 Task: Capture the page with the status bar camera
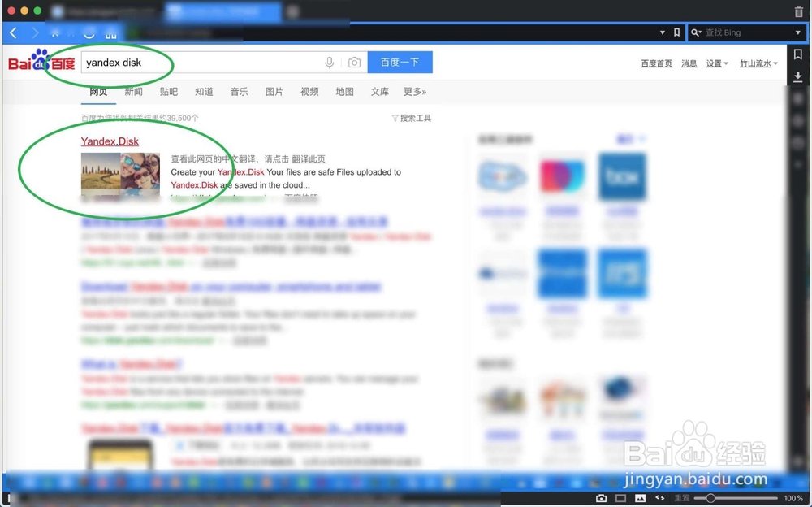point(601,498)
